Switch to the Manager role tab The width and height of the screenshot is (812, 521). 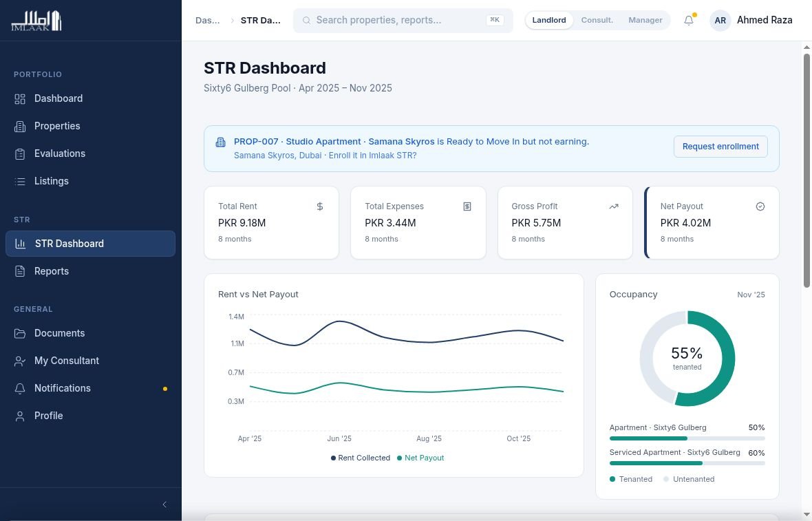tap(645, 20)
